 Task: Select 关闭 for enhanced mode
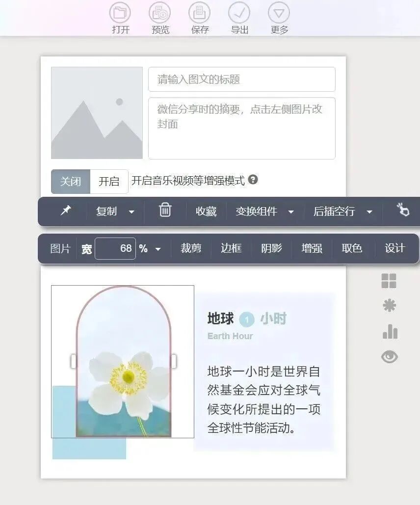(x=71, y=181)
